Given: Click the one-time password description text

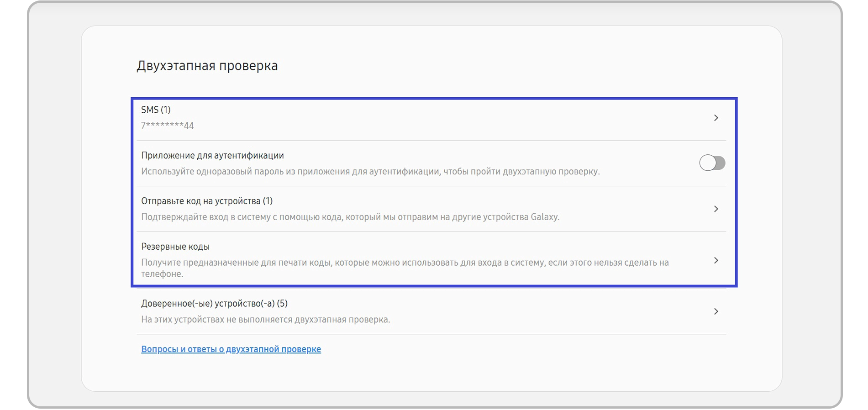Looking at the screenshot, I should coord(370,172).
